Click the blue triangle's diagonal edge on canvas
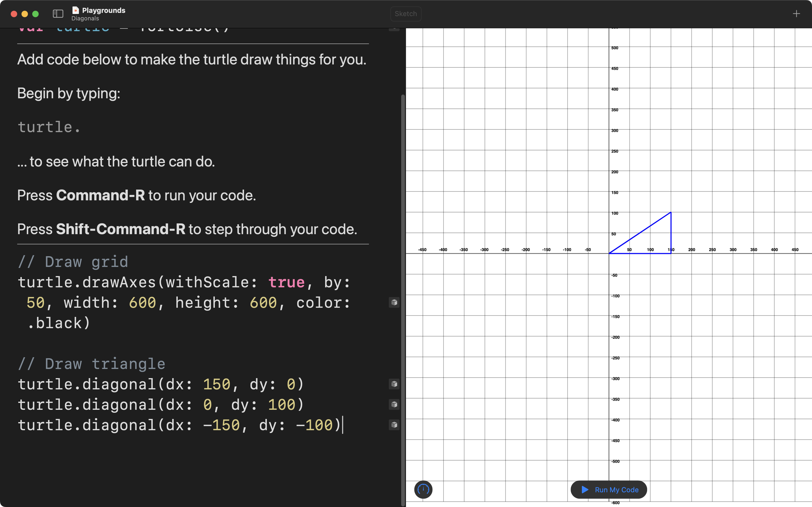This screenshot has width=812, height=507. pos(640,233)
